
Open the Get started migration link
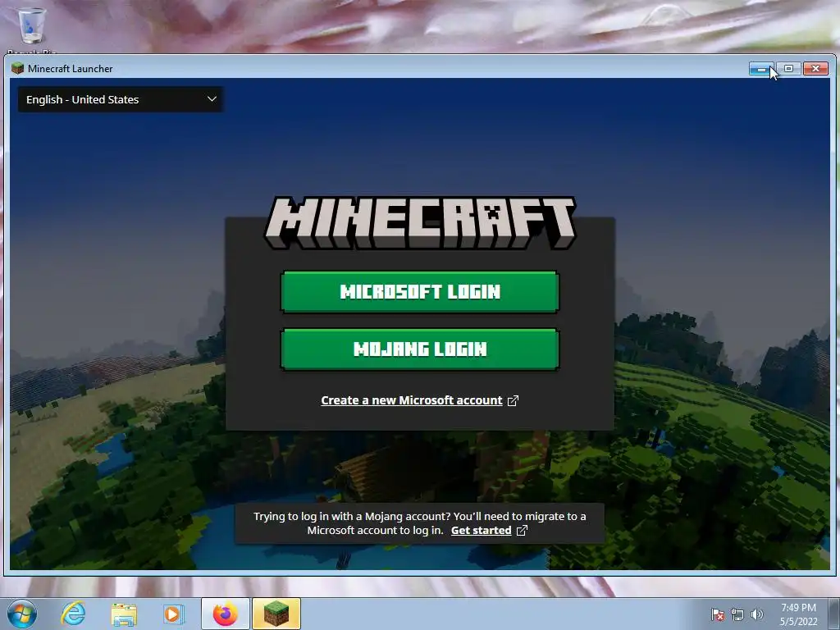pos(481,531)
